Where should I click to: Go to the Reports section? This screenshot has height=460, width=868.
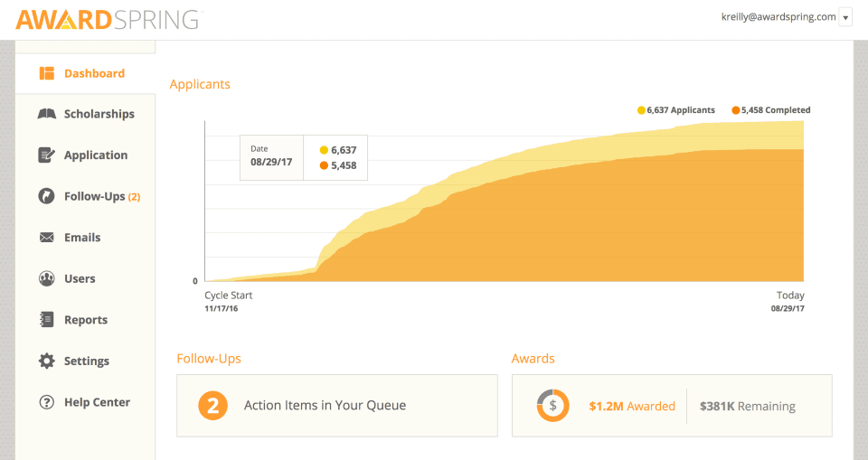click(x=86, y=320)
